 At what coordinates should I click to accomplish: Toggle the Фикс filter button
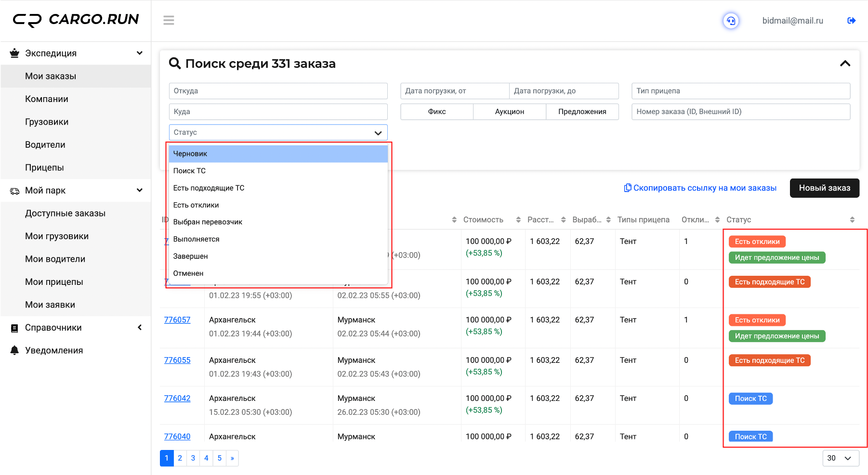coord(437,112)
